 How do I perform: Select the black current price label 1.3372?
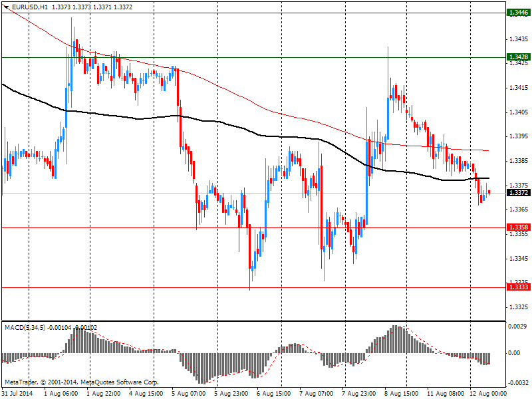[x=519, y=193]
